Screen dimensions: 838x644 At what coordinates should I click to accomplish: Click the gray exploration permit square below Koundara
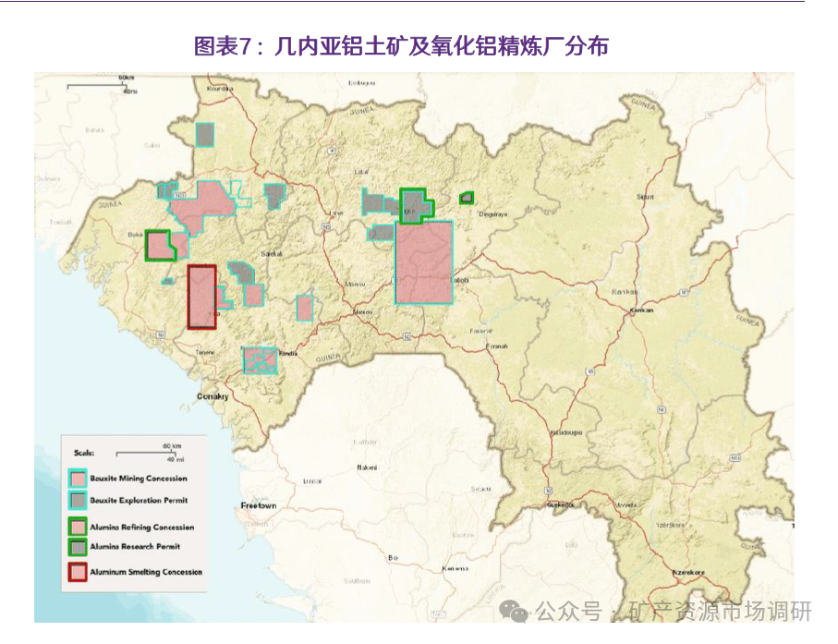(x=205, y=134)
